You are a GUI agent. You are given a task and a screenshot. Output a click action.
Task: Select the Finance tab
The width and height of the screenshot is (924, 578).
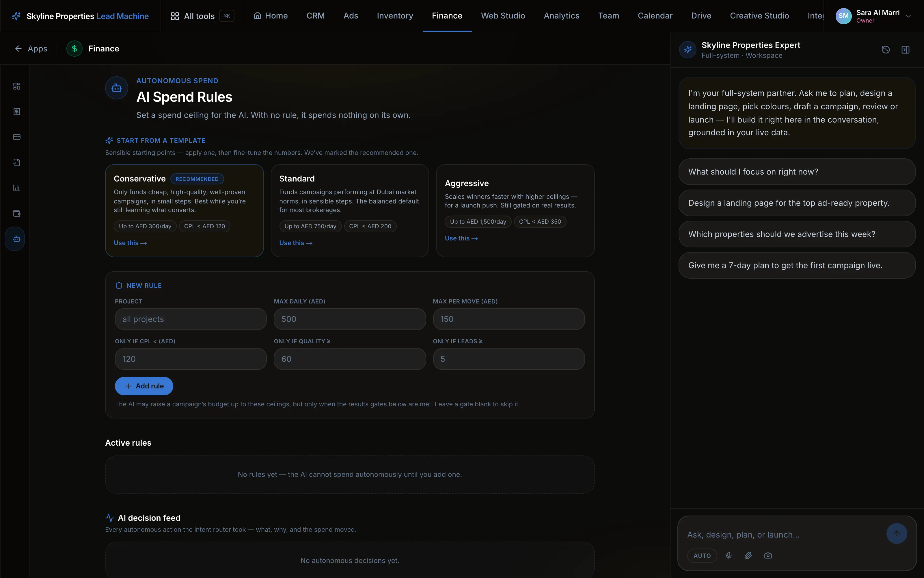(447, 16)
